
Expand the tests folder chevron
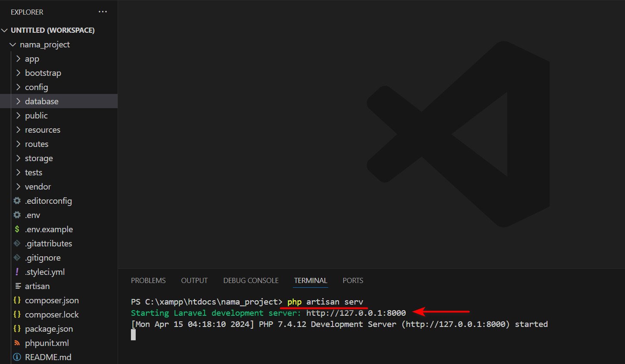pyautogui.click(x=18, y=172)
